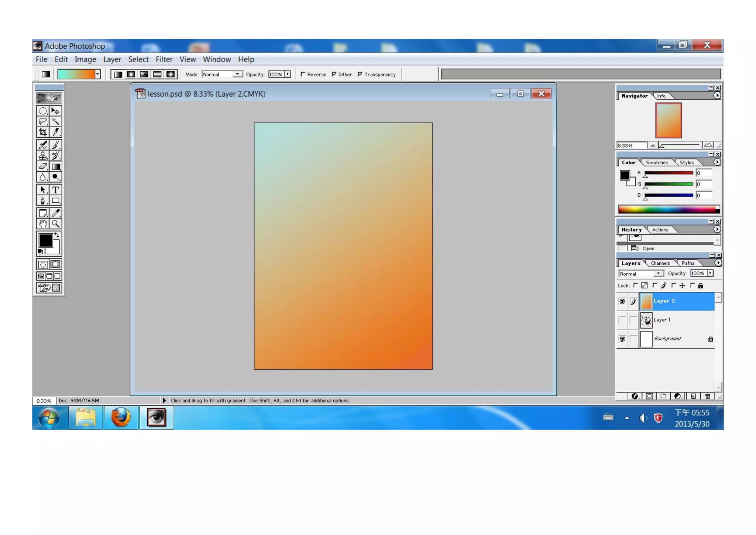Image resolution: width=756 pixels, height=535 pixels.
Task: Select the History Brush tool
Action: coord(55,156)
